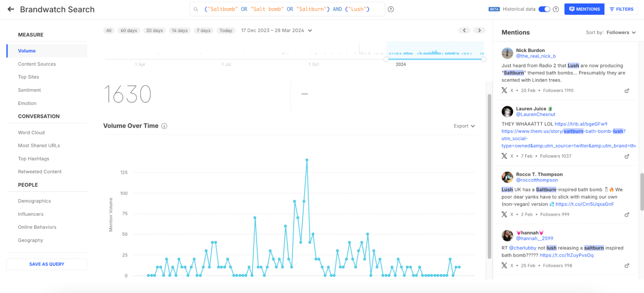
Task: Click the 1630 total mentions figure
Action: coord(128,94)
